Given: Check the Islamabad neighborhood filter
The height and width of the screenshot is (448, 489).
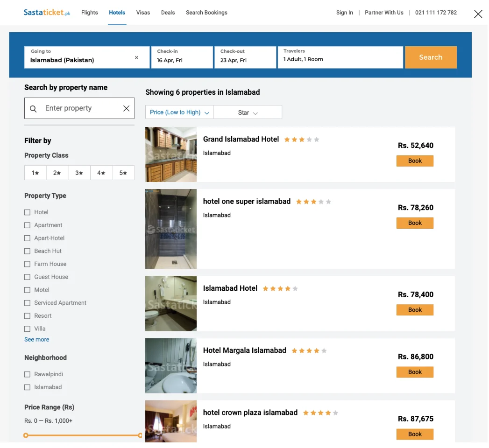Looking at the screenshot, I should [28, 387].
